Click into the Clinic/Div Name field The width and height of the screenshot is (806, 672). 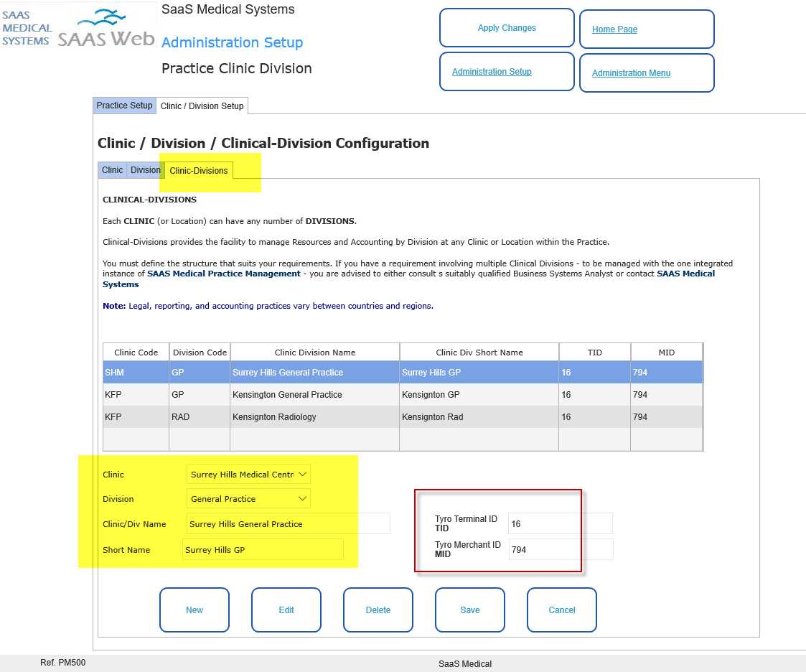coord(288,524)
